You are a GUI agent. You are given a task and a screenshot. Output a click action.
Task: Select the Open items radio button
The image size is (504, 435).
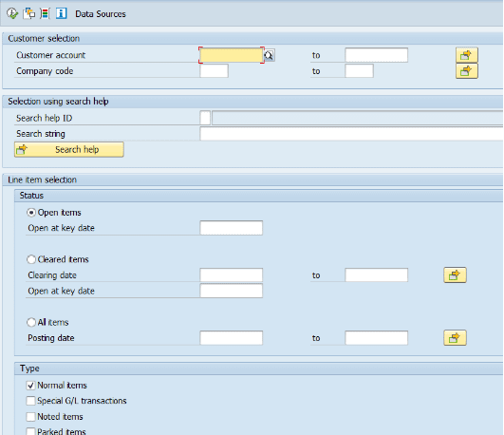[31, 213]
